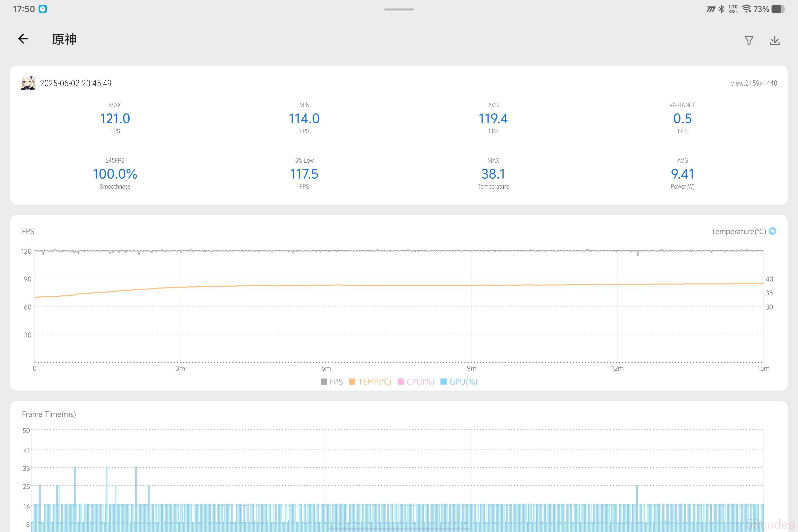The image size is (798, 532).
Task: Click the download report icon
Action: pyautogui.click(x=775, y=41)
